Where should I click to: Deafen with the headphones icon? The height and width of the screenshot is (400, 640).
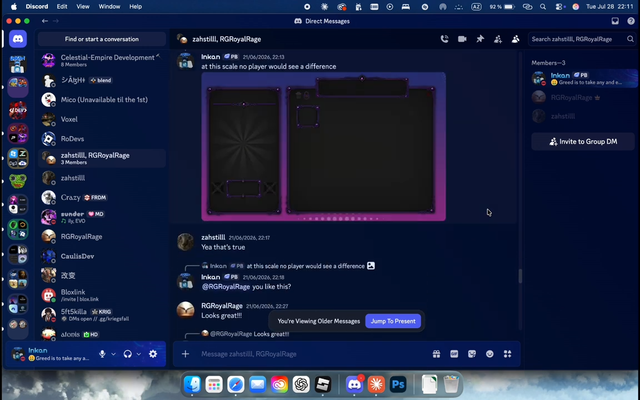point(128,354)
